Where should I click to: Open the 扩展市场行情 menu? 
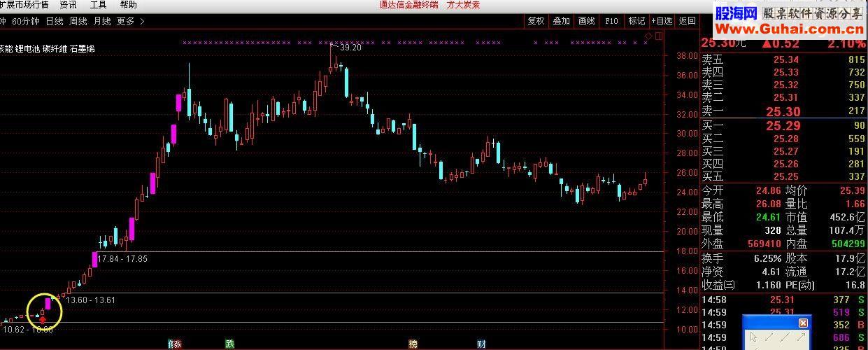[24, 5]
